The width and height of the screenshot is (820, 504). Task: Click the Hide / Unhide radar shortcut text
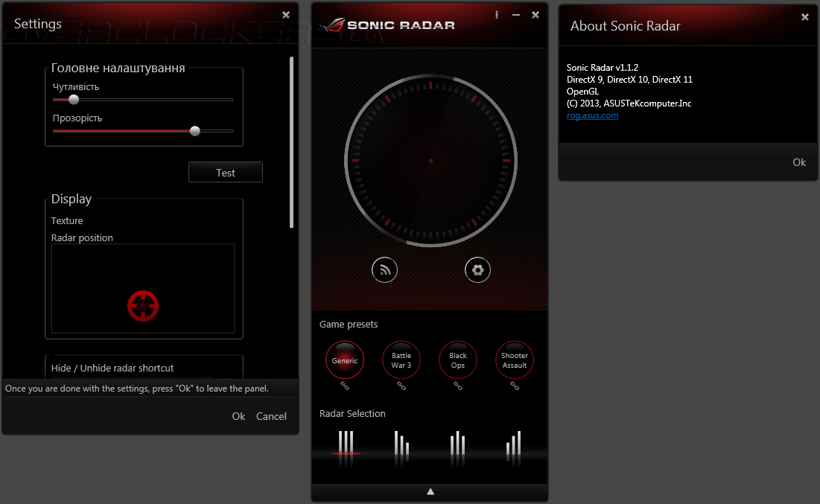pyautogui.click(x=112, y=368)
